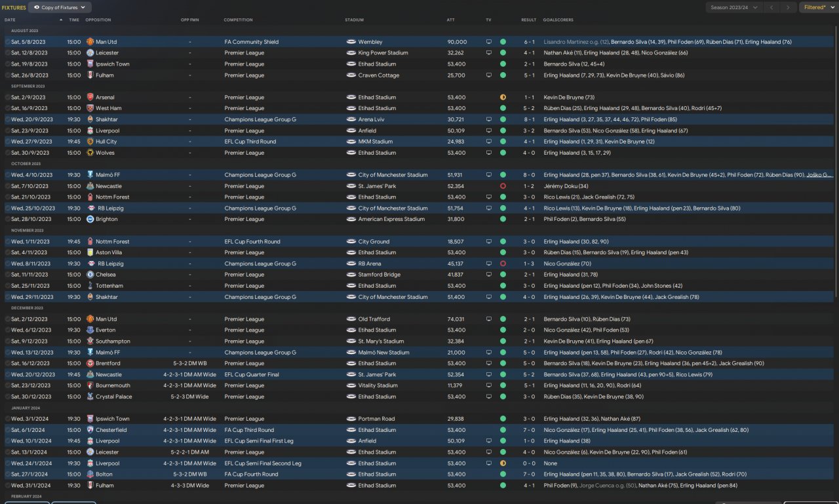Open the Filtered dropdown
Image resolution: width=839 pixels, height=504 pixels.
818,8
